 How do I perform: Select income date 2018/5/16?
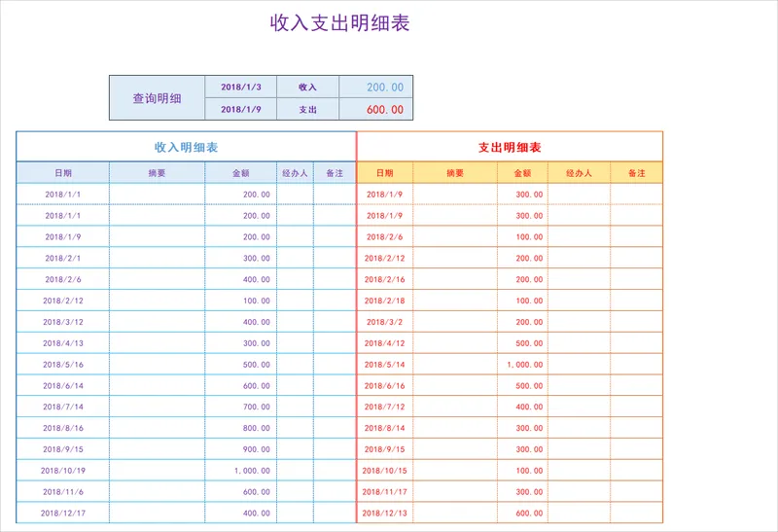(x=63, y=365)
